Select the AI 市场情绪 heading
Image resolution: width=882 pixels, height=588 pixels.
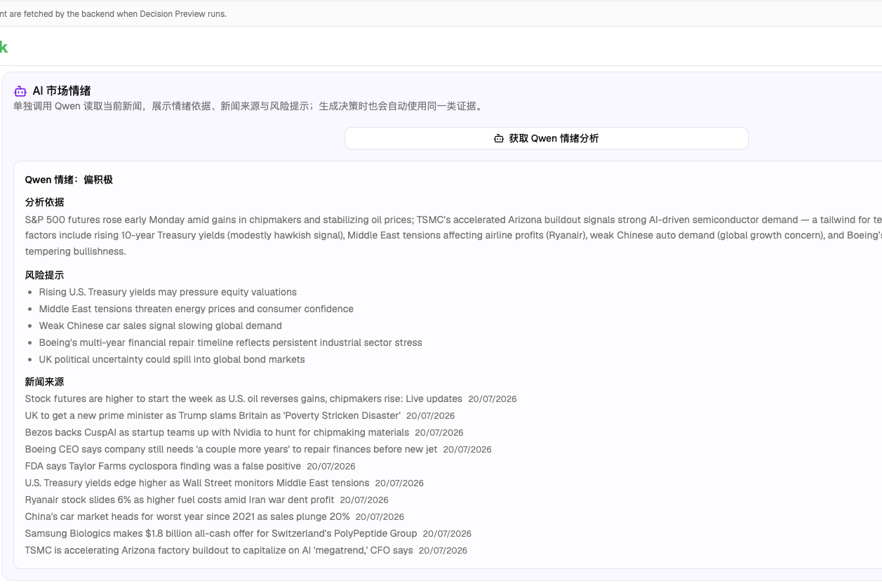tap(62, 91)
